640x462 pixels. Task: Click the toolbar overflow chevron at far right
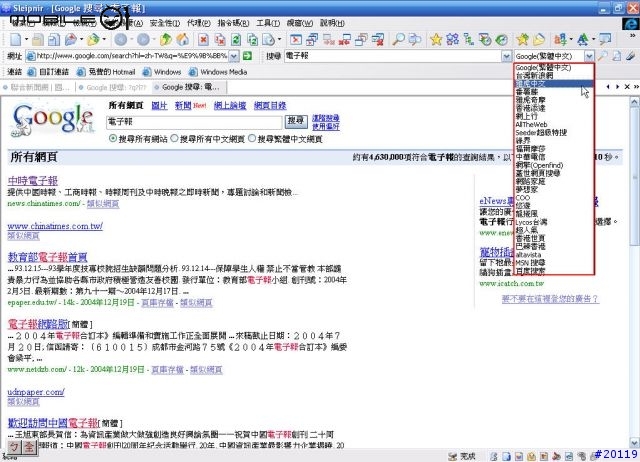[x=633, y=36]
